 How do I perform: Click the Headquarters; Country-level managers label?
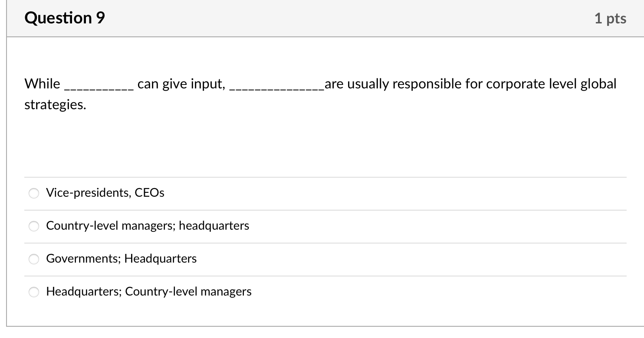149,292
